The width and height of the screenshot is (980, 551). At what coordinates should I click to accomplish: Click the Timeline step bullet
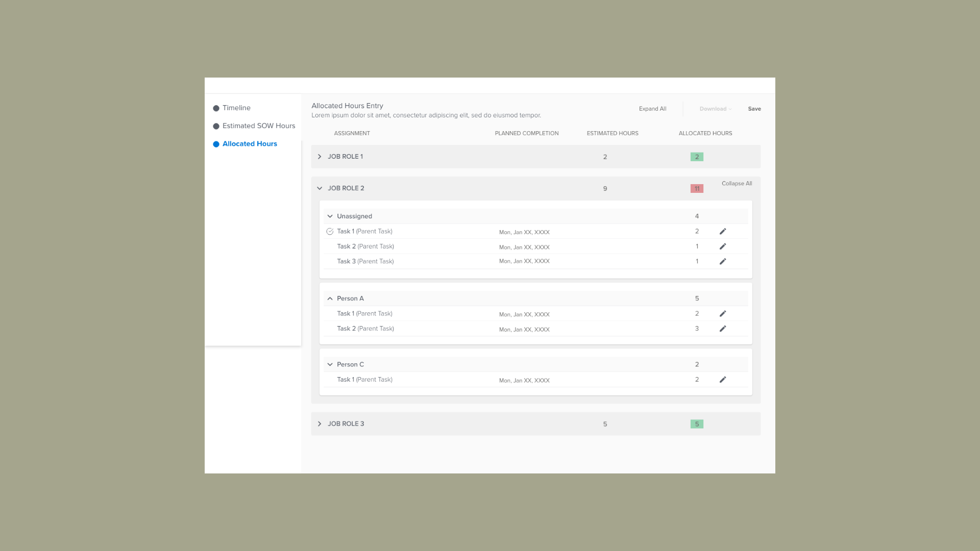[216, 108]
